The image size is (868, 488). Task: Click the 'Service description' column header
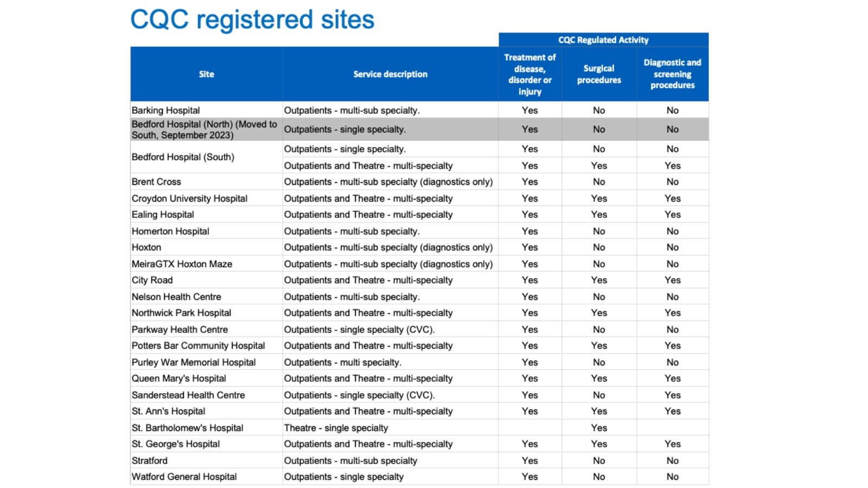tap(390, 74)
